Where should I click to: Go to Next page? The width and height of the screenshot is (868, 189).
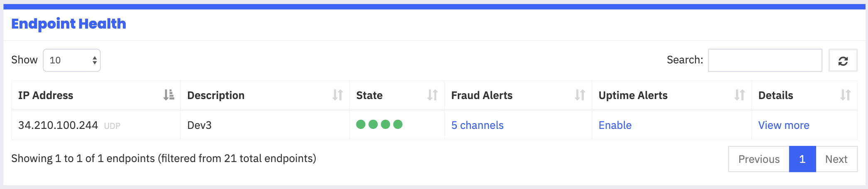[x=836, y=159]
